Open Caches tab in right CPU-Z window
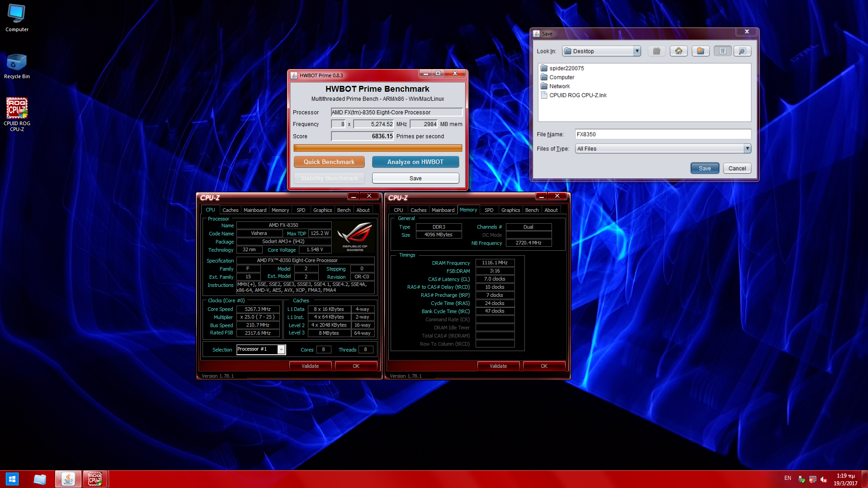The width and height of the screenshot is (868, 488). pos(418,210)
